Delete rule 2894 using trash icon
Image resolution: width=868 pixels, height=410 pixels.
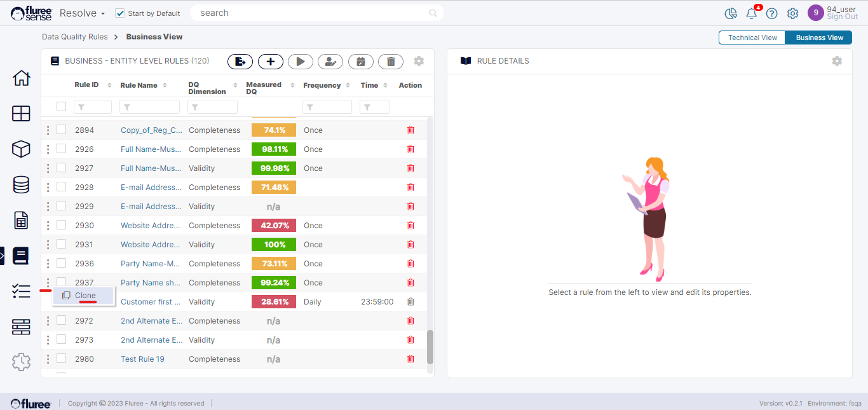(410, 130)
